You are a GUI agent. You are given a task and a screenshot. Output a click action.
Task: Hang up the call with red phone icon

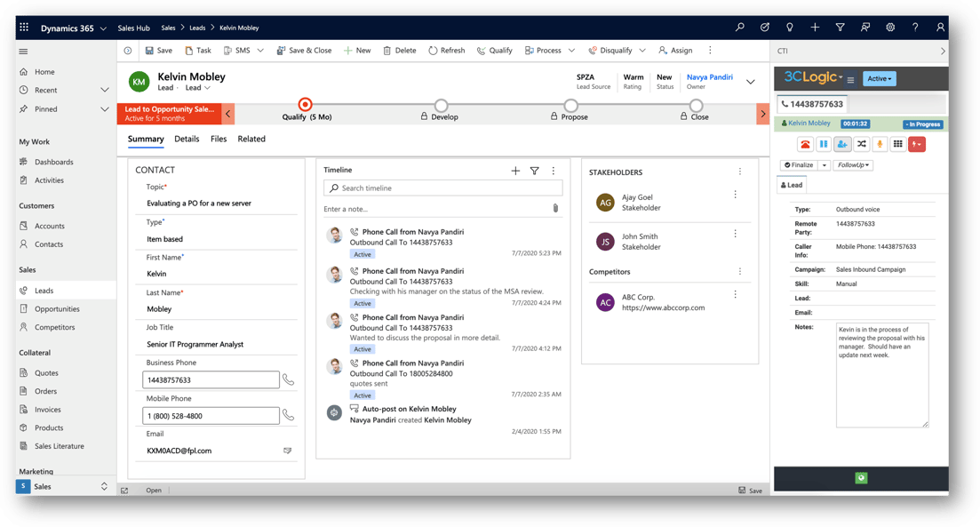point(805,144)
